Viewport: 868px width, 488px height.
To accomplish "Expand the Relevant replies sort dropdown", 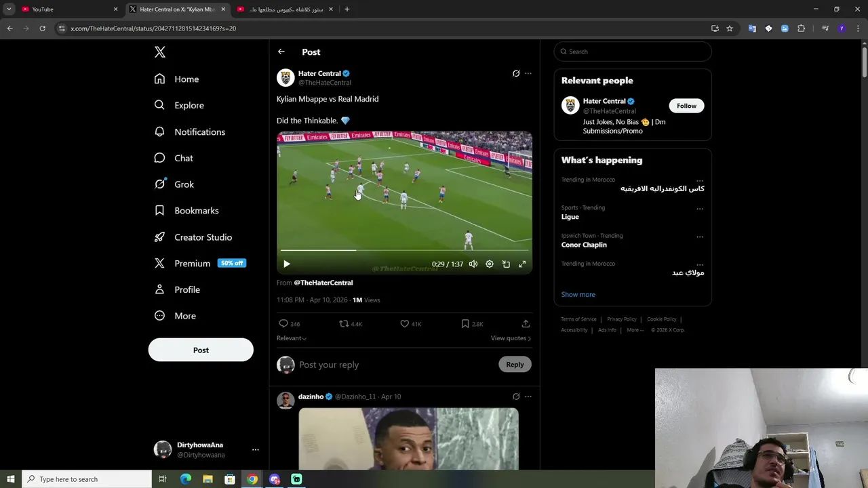I will [292, 338].
